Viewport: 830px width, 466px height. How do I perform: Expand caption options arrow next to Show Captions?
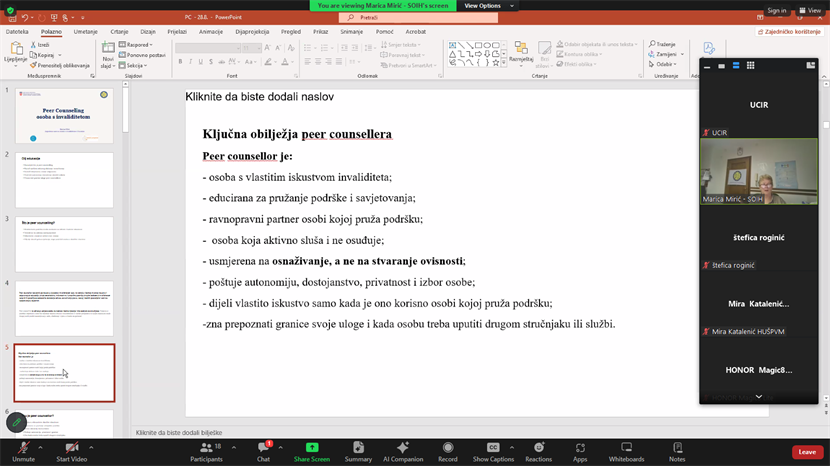tap(511, 447)
